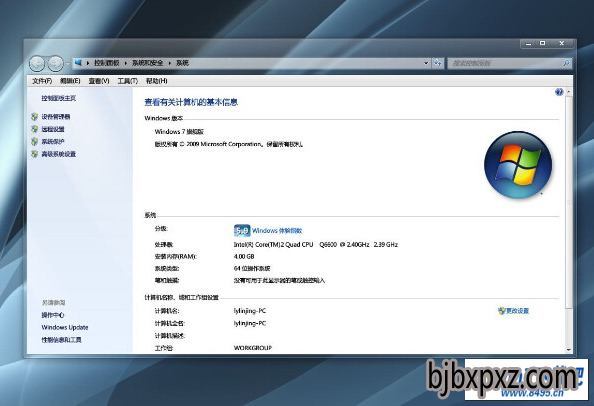Click the vertical scrollbar thumb
This screenshot has height=406, width=594.
(569, 202)
